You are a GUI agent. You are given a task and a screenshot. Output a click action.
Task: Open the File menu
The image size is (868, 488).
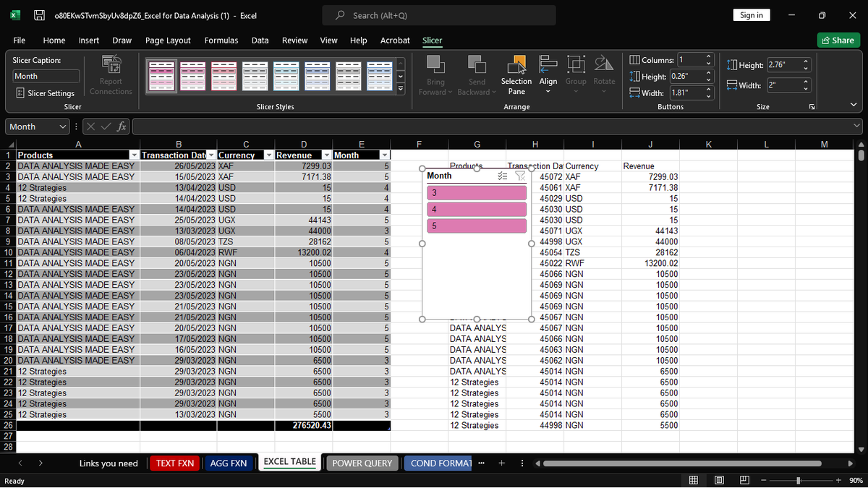20,40
